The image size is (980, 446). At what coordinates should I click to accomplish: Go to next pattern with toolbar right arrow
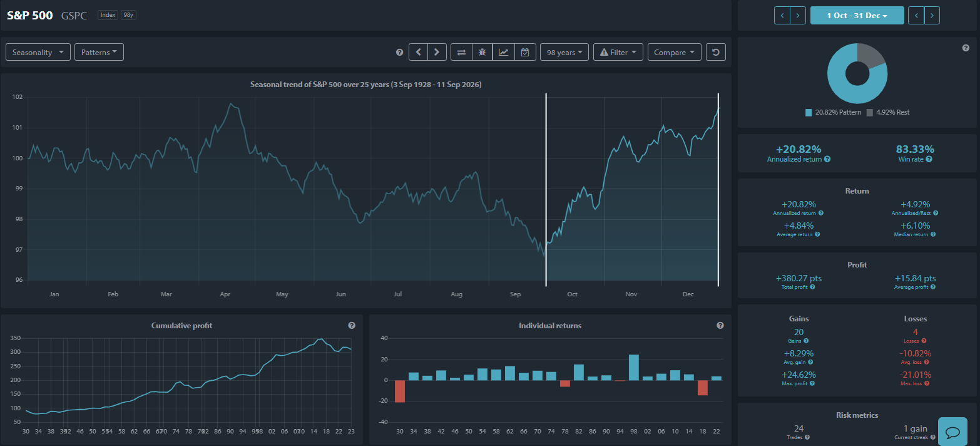(x=437, y=52)
